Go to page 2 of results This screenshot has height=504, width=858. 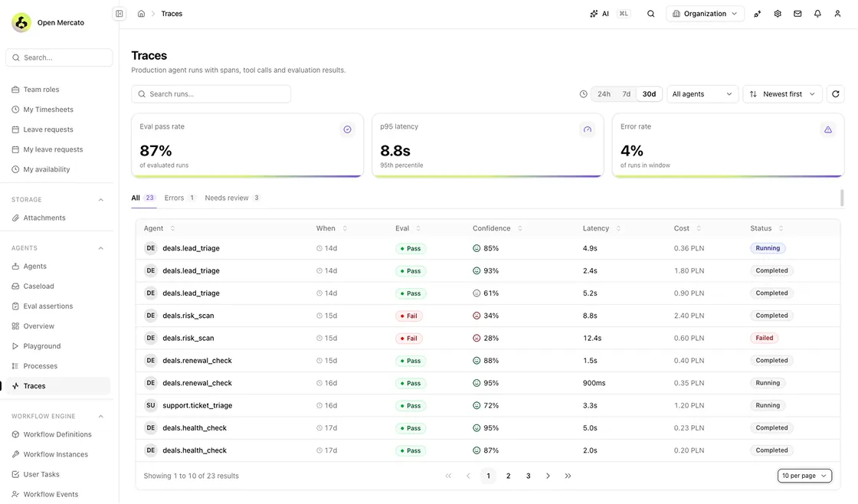[x=509, y=476]
